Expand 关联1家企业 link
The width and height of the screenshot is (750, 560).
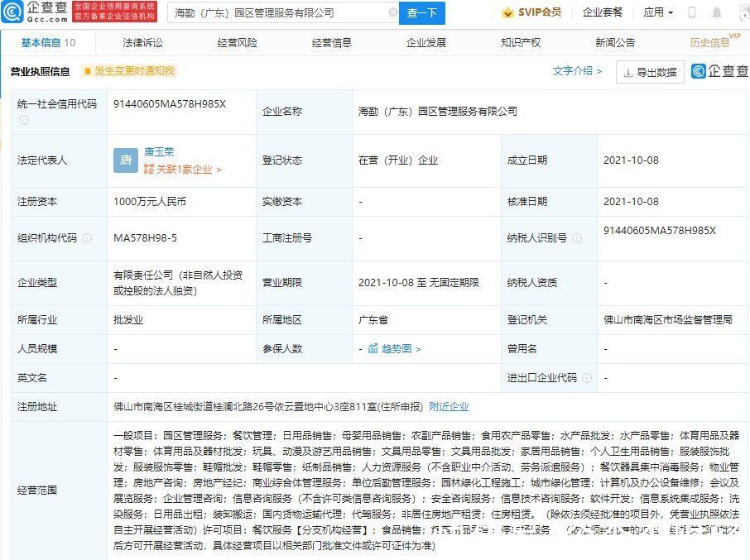(x=183, y=169)
